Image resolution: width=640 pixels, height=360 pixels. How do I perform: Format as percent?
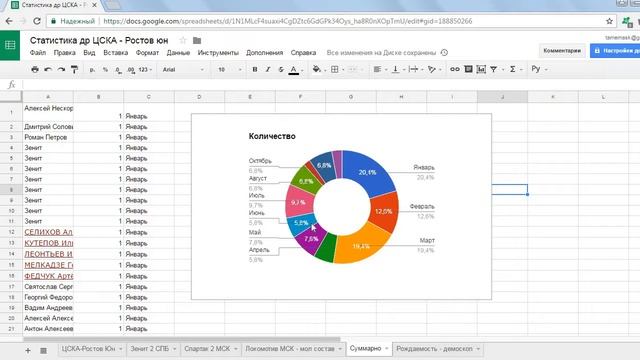[x=105, y=70]
